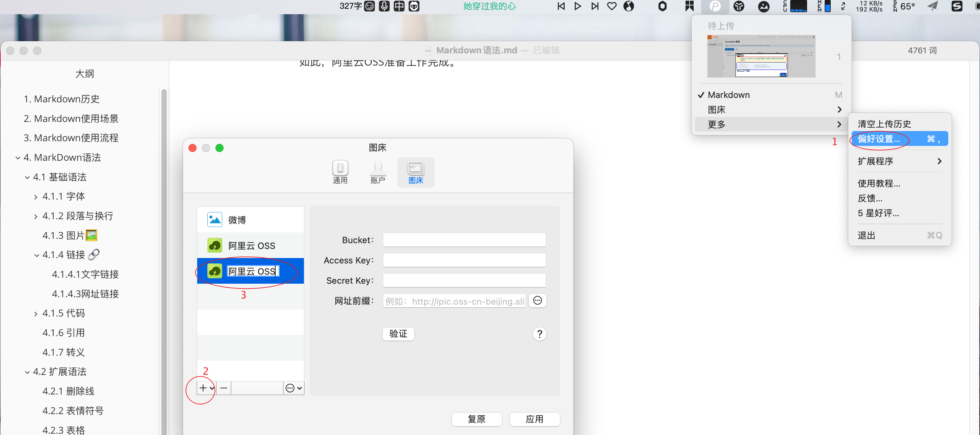Go to outline item 3. Markdown使用流程

pyautogui.click(x=71, y=138)
